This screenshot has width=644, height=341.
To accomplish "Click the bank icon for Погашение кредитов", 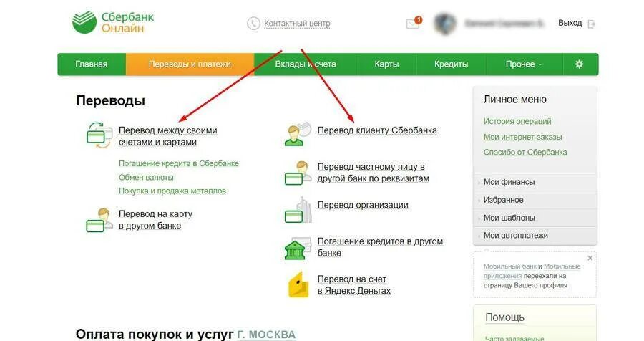I will [298, 248].
